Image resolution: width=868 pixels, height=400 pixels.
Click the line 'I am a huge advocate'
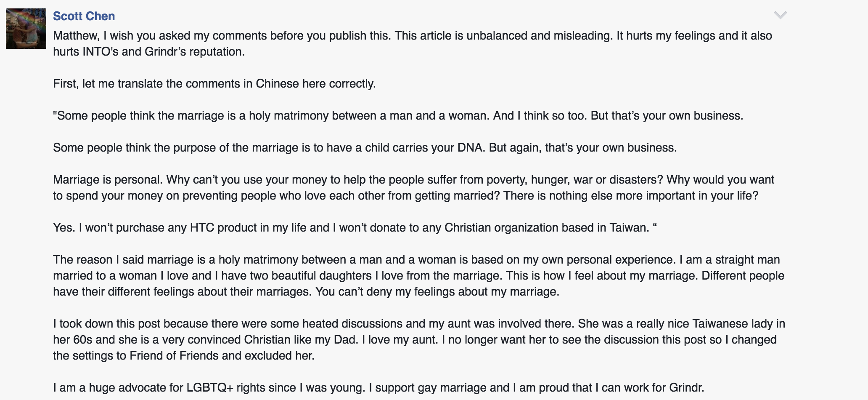(378, 387)
